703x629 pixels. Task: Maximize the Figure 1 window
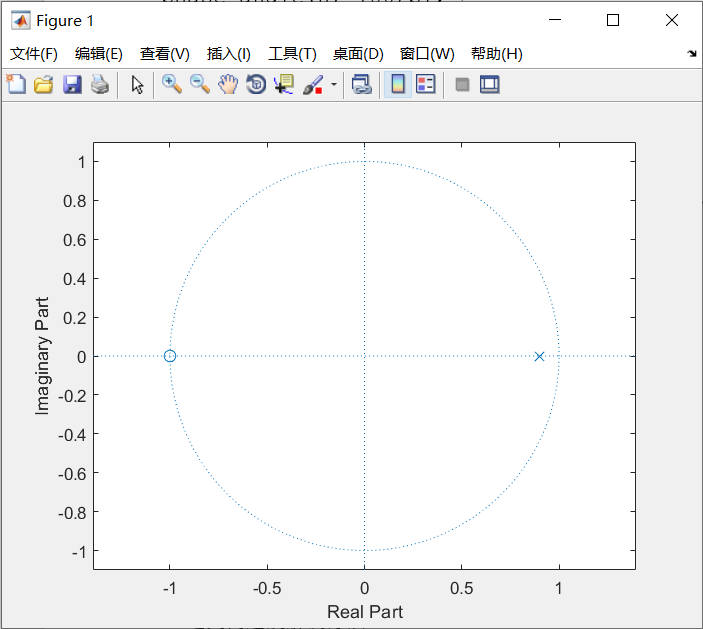[x=613, y=20]
